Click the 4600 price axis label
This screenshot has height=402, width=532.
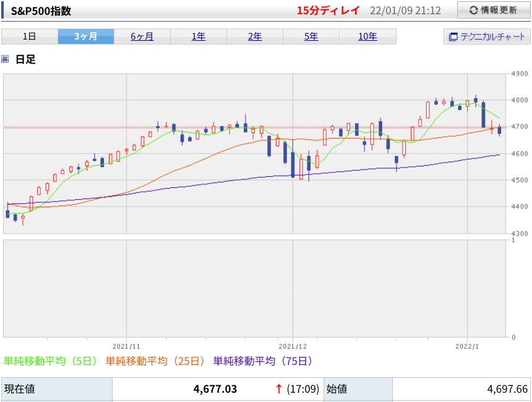[x=520, y=153]
